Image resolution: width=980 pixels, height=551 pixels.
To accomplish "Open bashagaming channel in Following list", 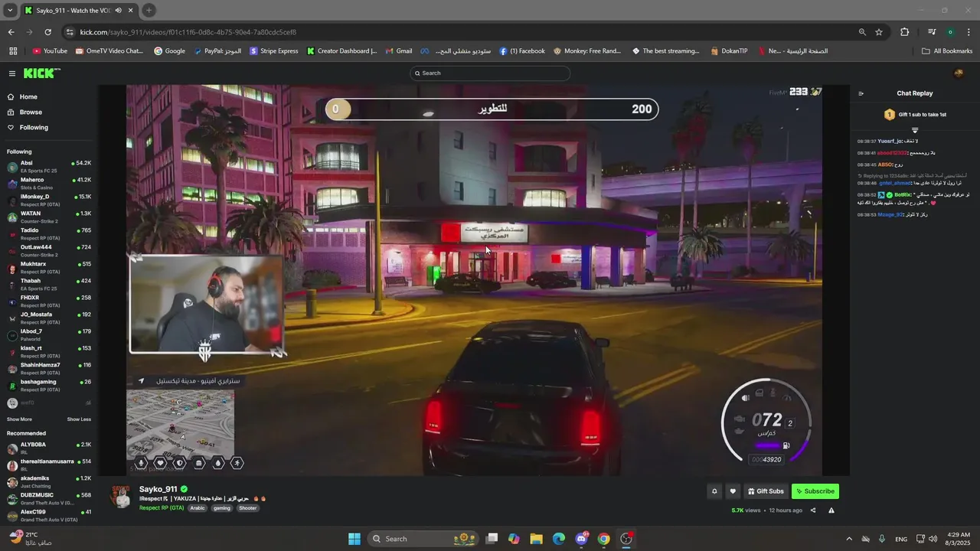I will pyautogui.click(x=49, y=385).
